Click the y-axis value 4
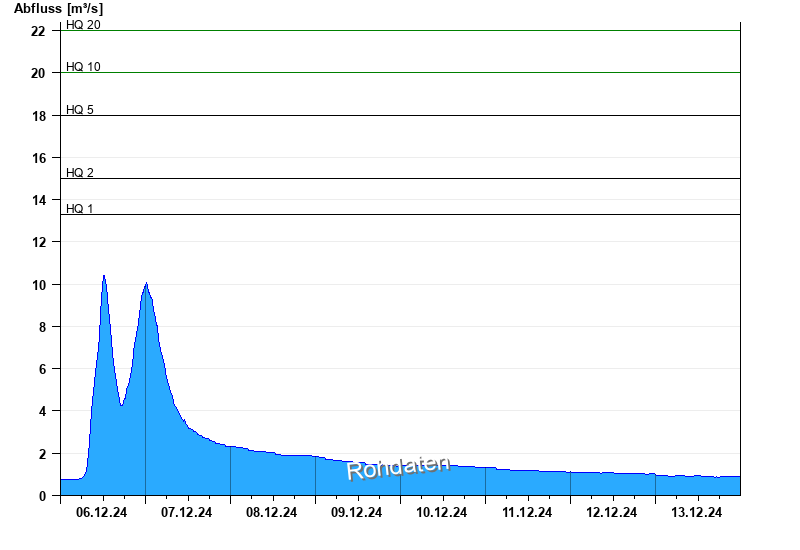 pyautogui.click(x=42, y=411)
